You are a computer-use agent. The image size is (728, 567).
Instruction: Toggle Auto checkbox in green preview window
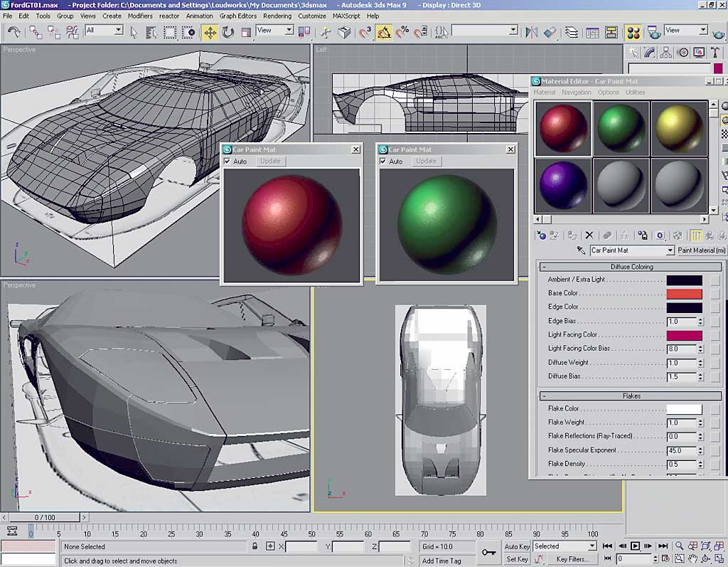[382, 161]
